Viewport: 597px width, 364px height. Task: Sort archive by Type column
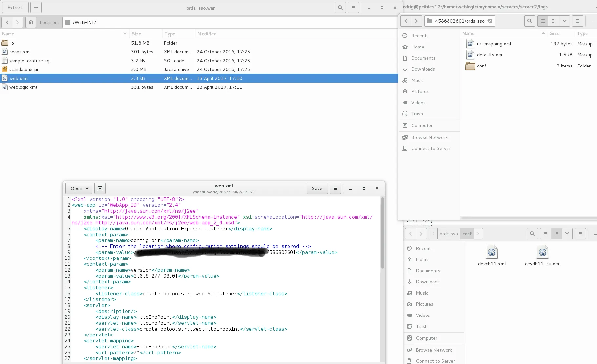(x=179, y=34)
